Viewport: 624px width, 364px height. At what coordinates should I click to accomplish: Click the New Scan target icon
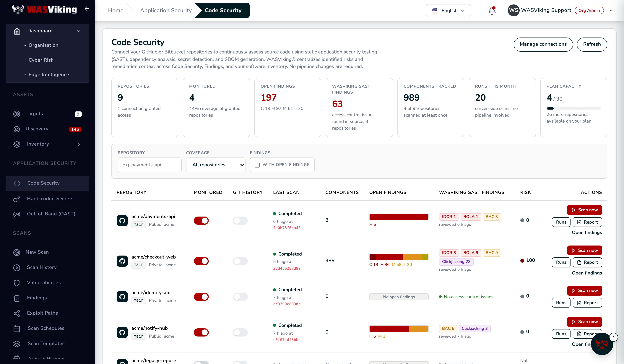17,252
